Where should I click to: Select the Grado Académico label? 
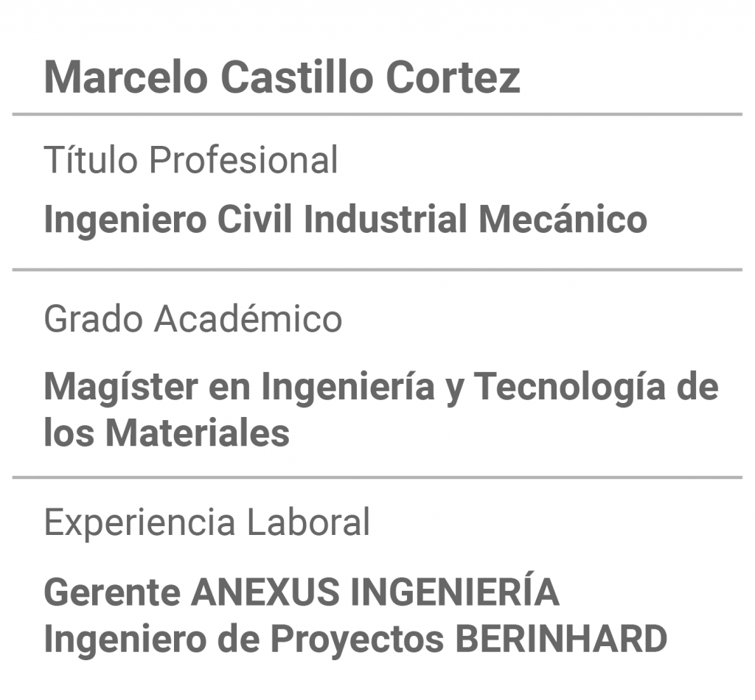coord(193,318)
